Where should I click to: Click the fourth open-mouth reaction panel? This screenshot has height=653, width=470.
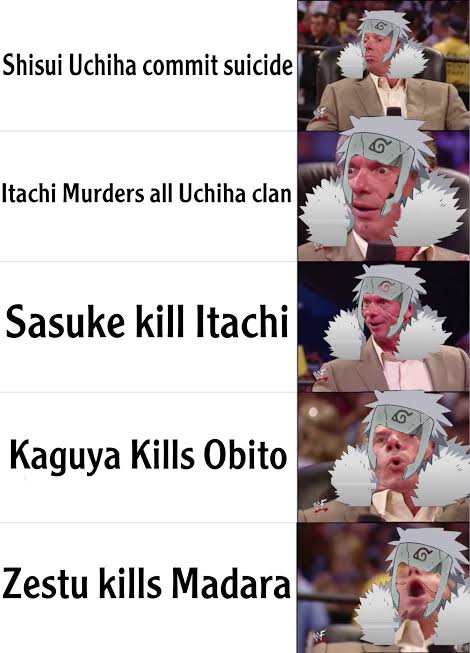coord(383,457)
